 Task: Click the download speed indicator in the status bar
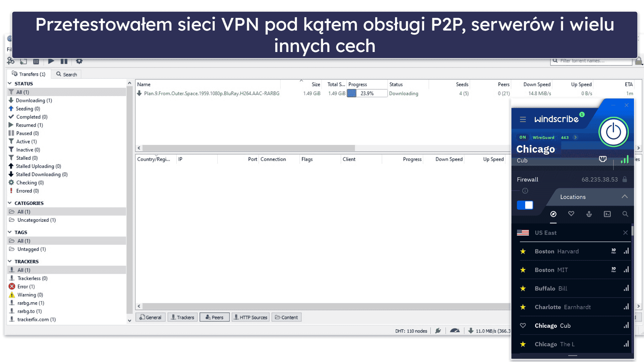coord(489,331)
